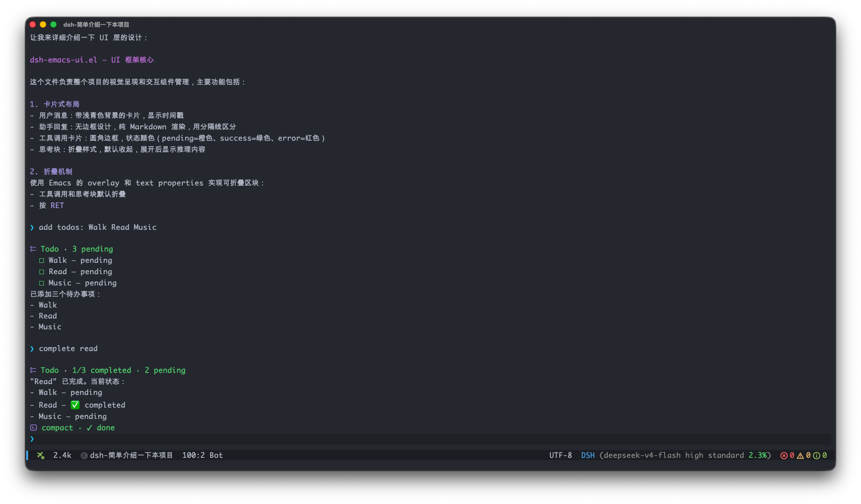Click the yellow warning triangle icon
861x504 pixels.
click(800, 456)
